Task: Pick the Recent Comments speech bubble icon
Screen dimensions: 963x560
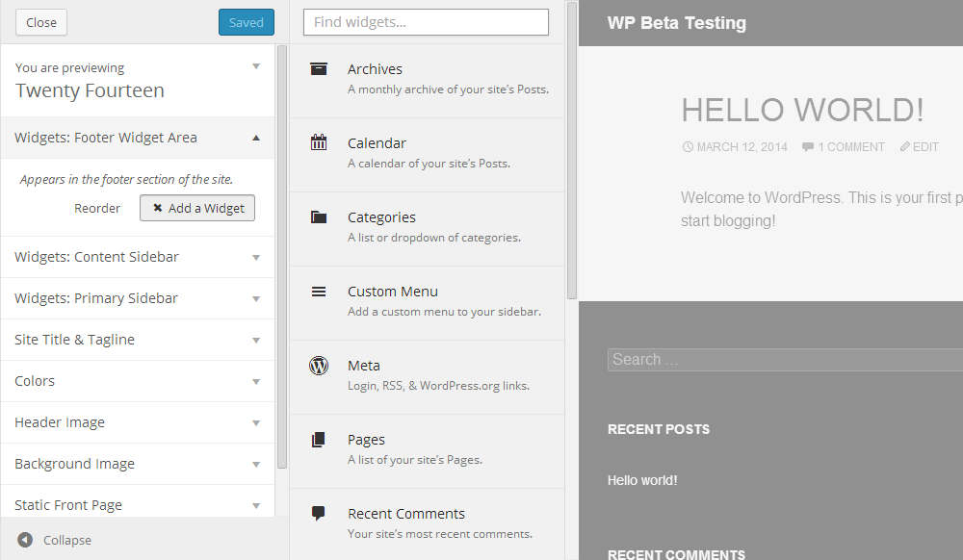Action: [319, 514]
